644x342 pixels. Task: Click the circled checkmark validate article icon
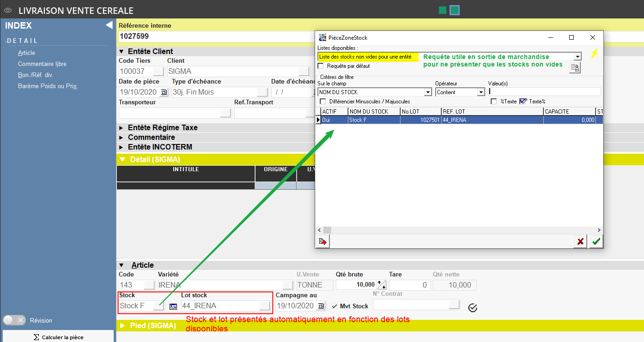[x=472, y=307]
